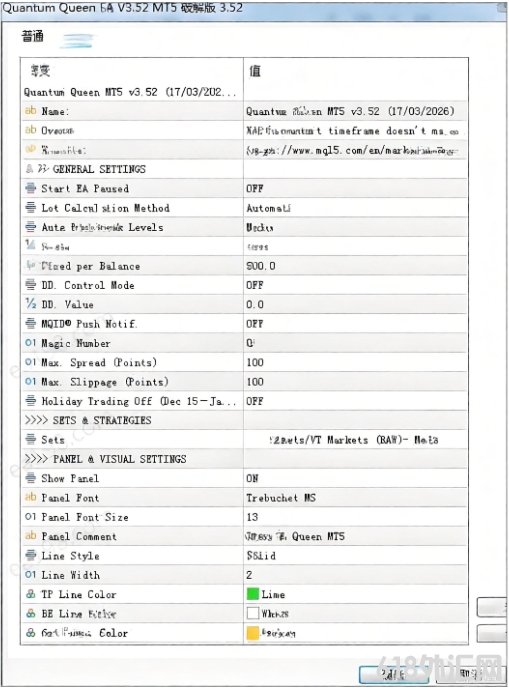Open the Holiday Trading Off value
The image size is (509, 692).
pyautogui.click(x=355, y=401)
